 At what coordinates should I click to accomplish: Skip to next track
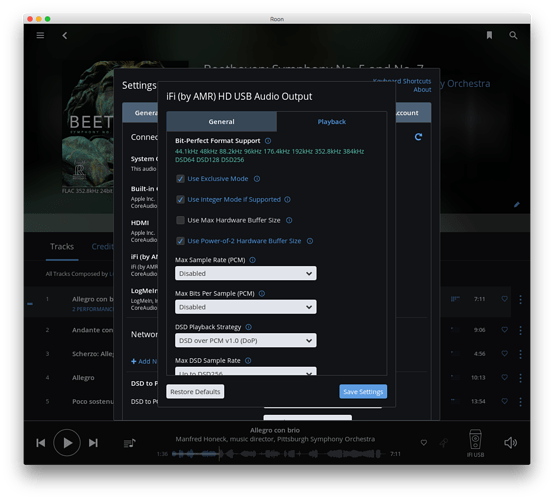(x=93, y=443)
